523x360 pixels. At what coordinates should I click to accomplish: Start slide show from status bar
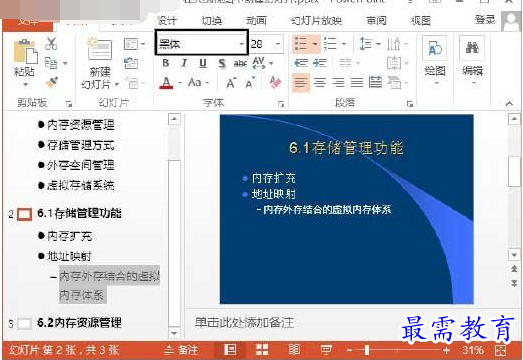pyautogui.click(x=326, y=350)
